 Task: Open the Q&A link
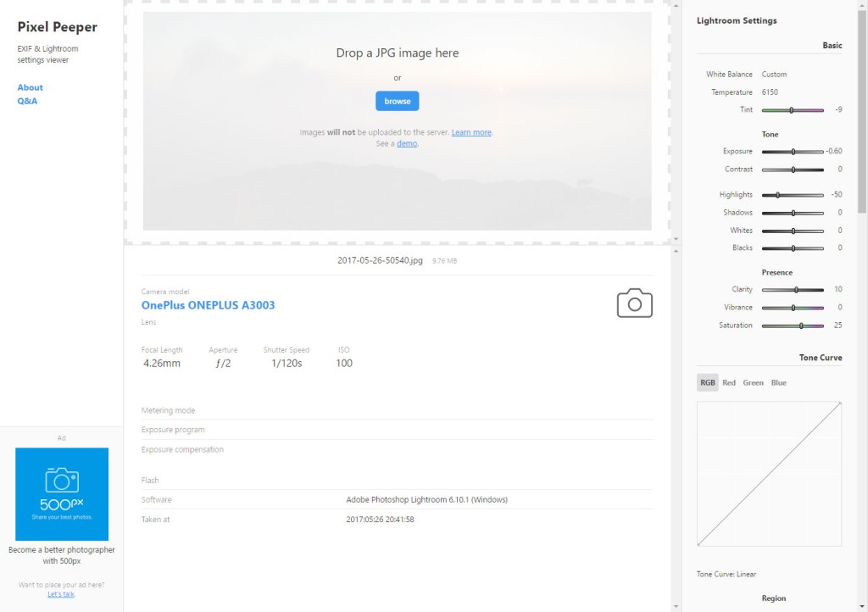[27, 101]
